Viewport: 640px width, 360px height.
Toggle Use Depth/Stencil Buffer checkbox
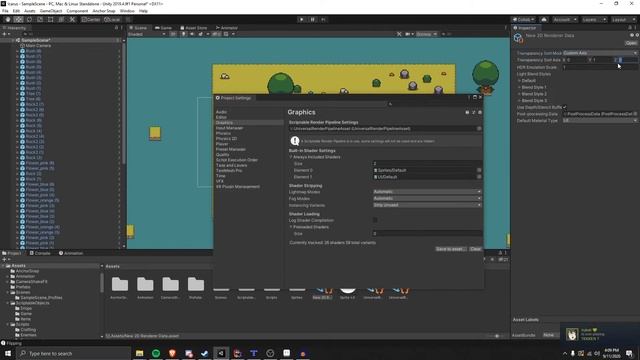point(564,107)
